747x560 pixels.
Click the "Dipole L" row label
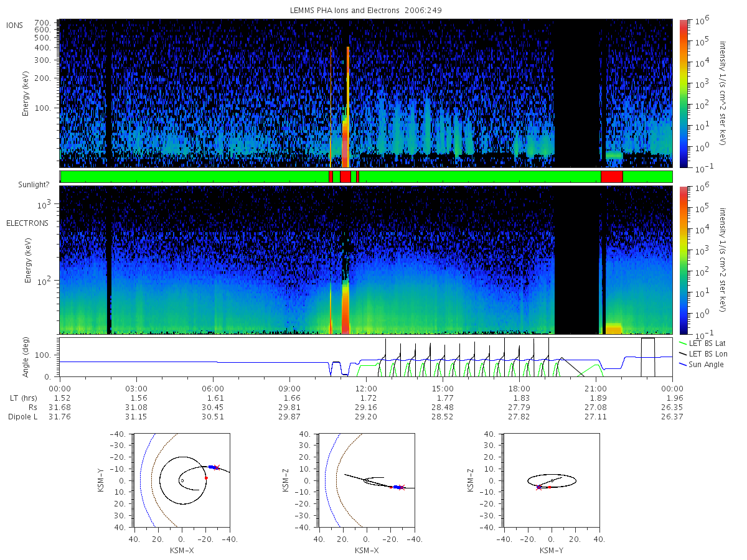22,417
